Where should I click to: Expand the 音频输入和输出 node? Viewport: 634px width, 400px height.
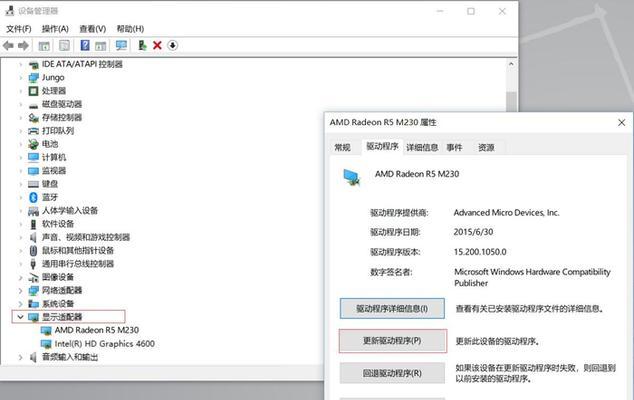(20, 357)
